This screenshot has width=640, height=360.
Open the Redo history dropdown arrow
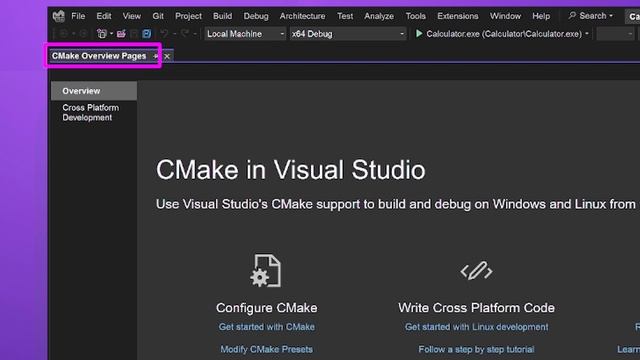pos(195,34)
